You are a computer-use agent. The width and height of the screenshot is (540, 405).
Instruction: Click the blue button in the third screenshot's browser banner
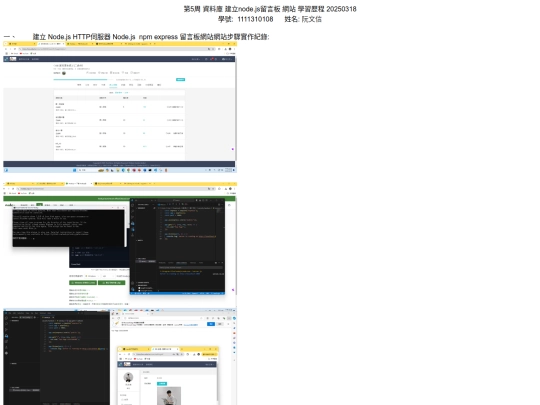211,324
